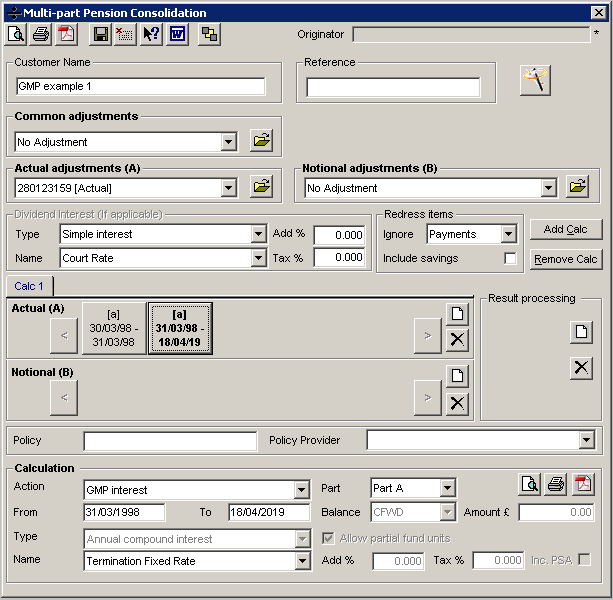Open folder beside the Actual adjustments dropdown
This screenshot has width=613, height=600.
click(262, 186)
